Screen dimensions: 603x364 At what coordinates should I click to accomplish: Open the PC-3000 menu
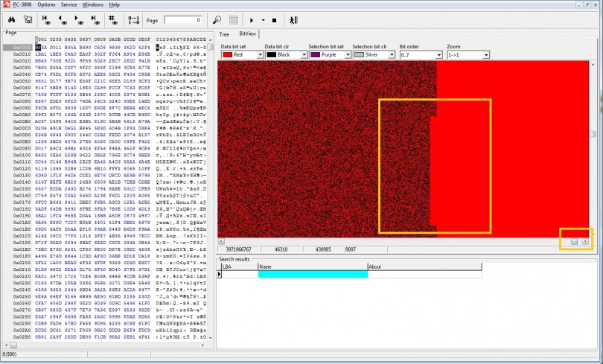tap(22, 4)
